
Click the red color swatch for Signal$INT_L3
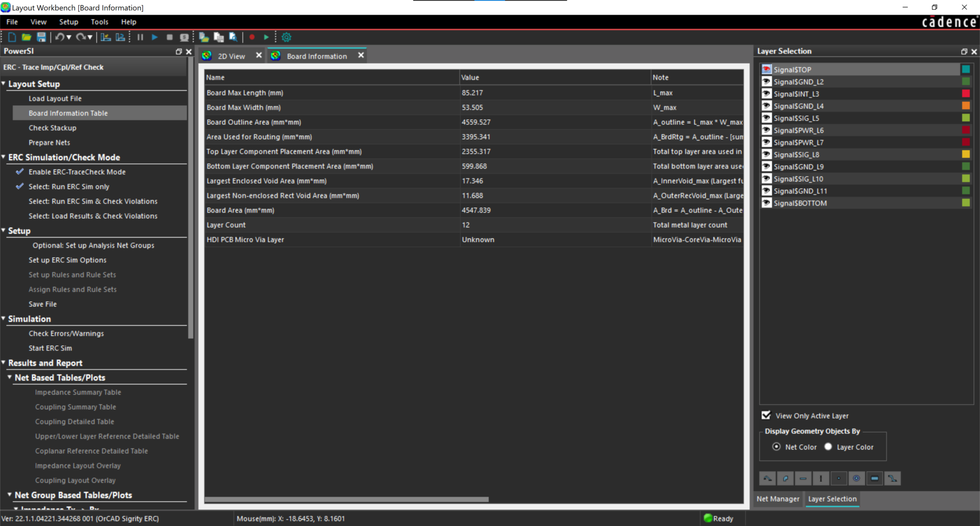966,94
